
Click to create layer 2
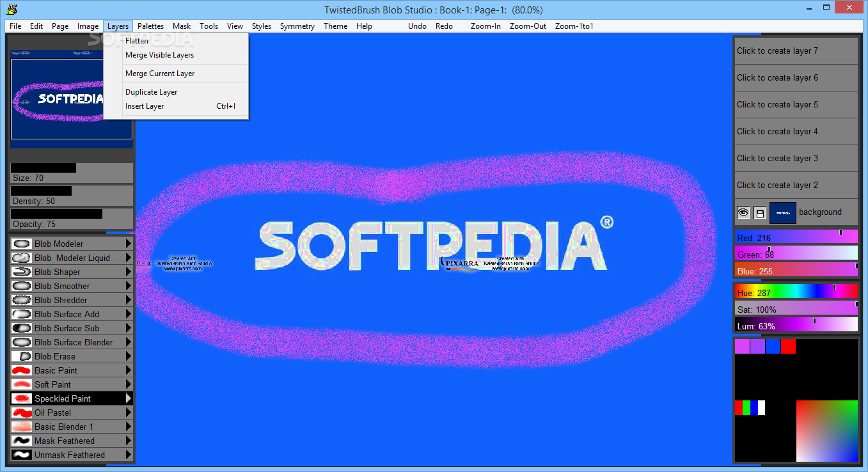pyautogui.click(x=796, y=185)
